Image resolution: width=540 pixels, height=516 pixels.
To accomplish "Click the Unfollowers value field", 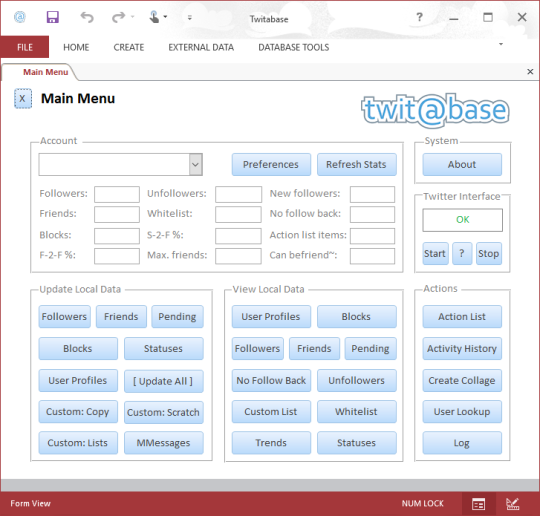I will [x=238, y=194].
